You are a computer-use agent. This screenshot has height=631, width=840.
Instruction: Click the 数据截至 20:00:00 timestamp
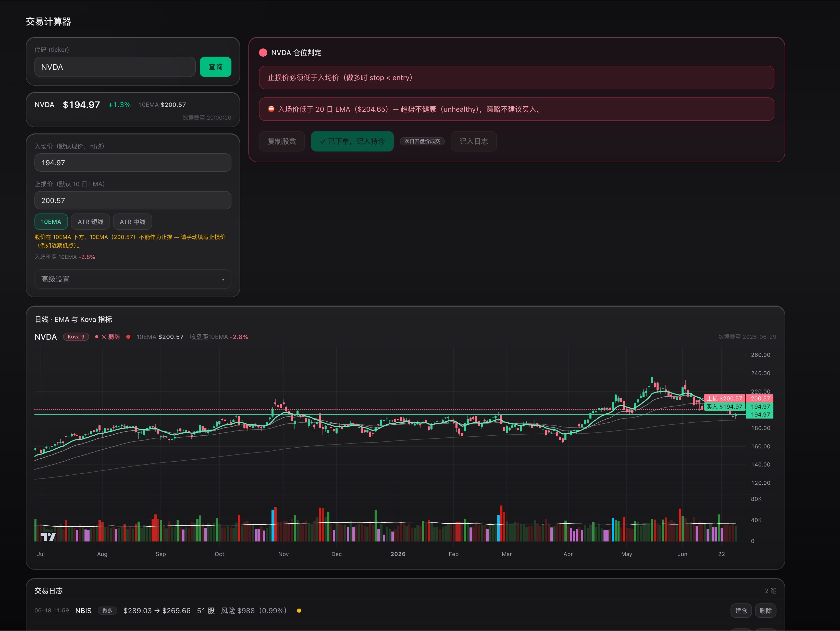tap(207, 118)
